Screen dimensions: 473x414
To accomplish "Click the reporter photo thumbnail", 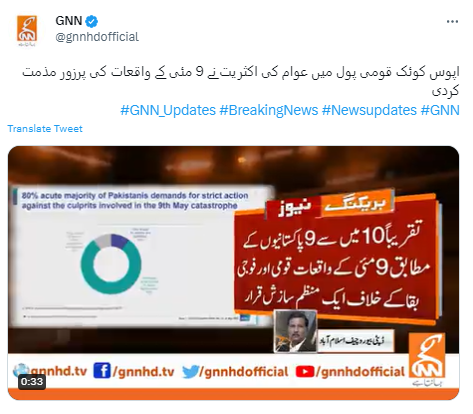I will pos(295,331).
